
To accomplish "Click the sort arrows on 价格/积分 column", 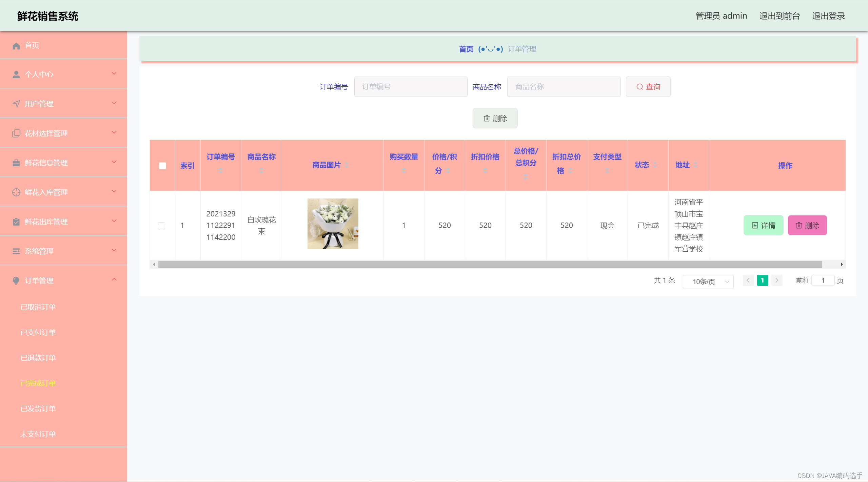I will coord(449,171).
